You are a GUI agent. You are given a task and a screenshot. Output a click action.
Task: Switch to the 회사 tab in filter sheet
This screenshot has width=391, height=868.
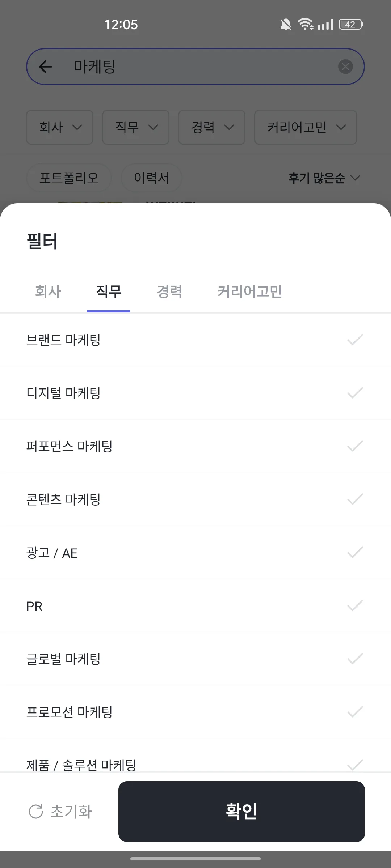click(48, 292)
